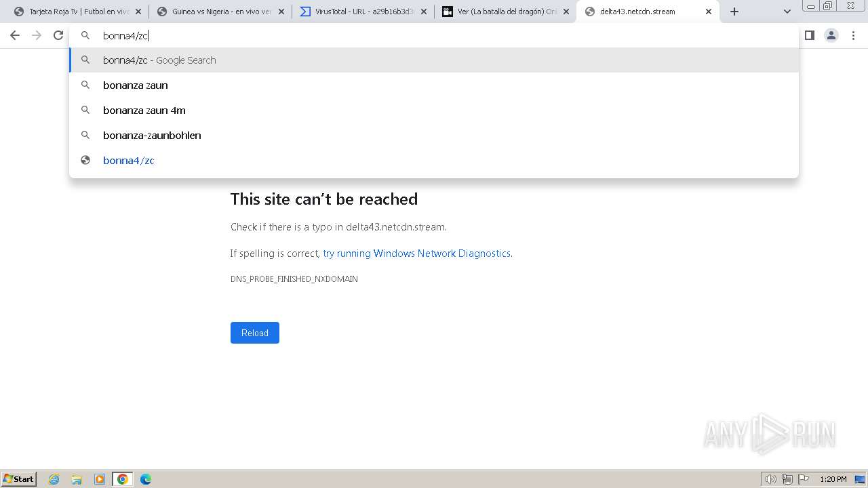Open a new tab with the plus button
The width and height of the screenshot is (868, 488).
(x=734, y=12)
